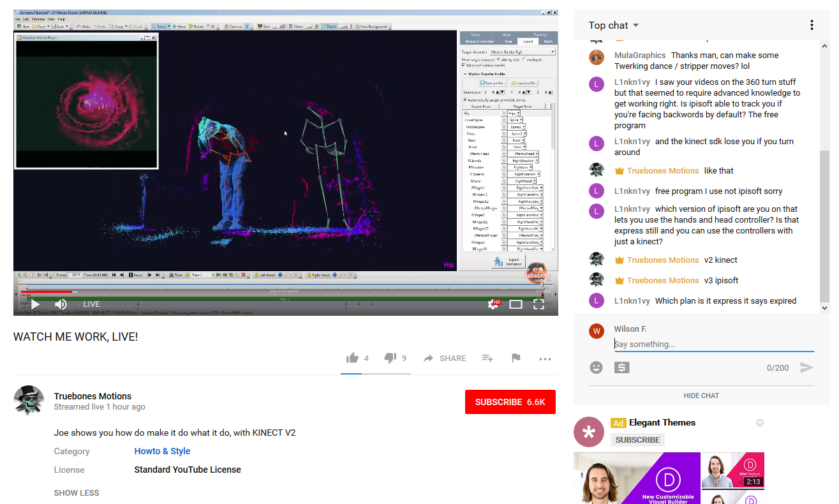Open the Truebones Motions channel name link
The height and width of the screenshot is (504, 839).
pyautogui.click(x=93, y=396)
